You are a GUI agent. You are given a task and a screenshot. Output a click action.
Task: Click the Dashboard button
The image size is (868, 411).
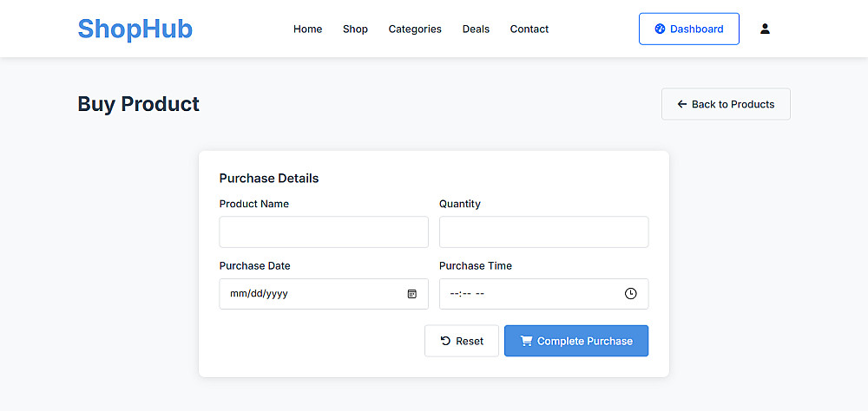coord(689,29)
